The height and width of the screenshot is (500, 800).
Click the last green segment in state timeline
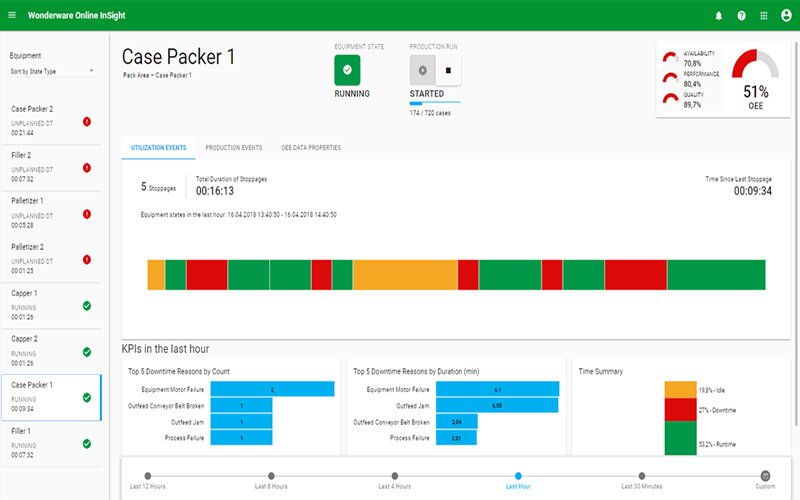pos(716,275)
